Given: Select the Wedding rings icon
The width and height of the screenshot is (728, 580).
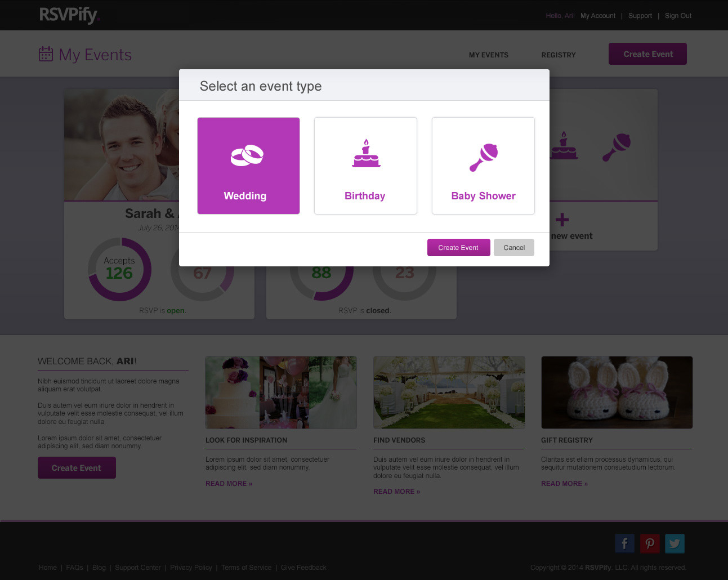Looking at the screenshot, I should (x=247, y=155).
